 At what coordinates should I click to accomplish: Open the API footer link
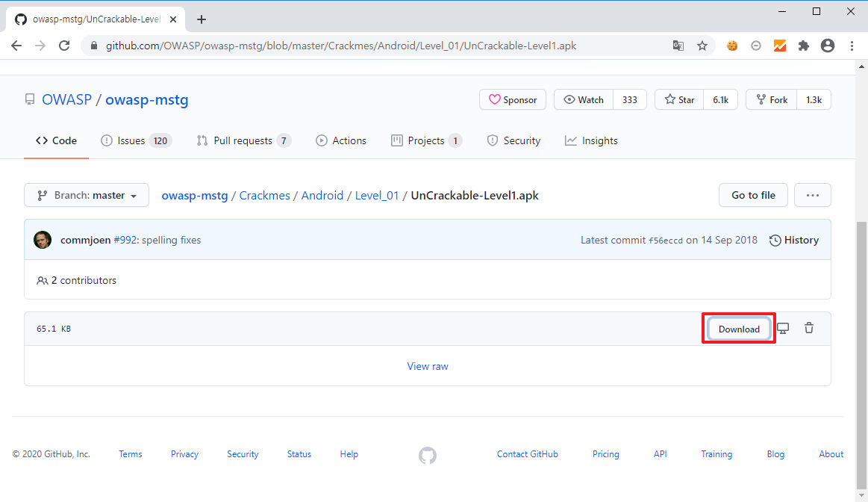660,454
